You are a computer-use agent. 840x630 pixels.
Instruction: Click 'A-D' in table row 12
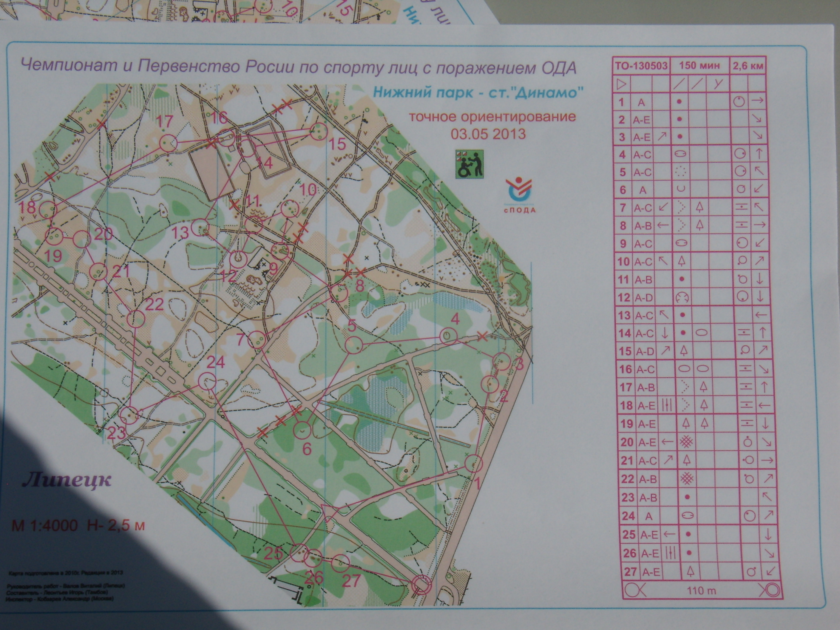coord(643,297)
